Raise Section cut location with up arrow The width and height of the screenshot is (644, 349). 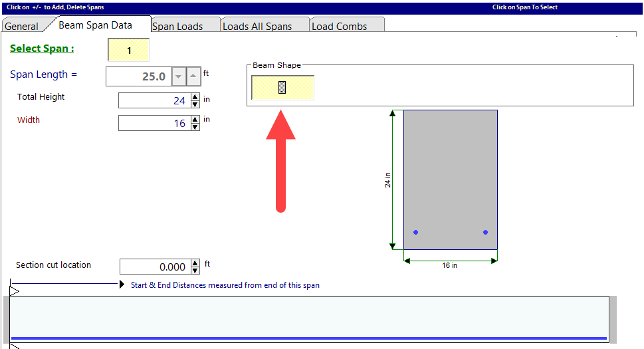pyautogui.click(x=195, y=263)
